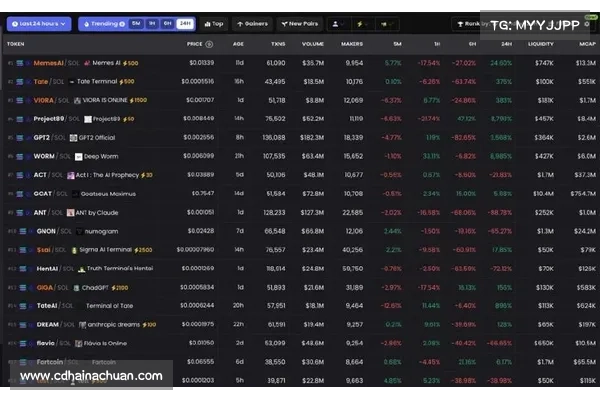Sort by the VOLUME column header
This screenshot has width=600, height=400.
pos(313,44)
